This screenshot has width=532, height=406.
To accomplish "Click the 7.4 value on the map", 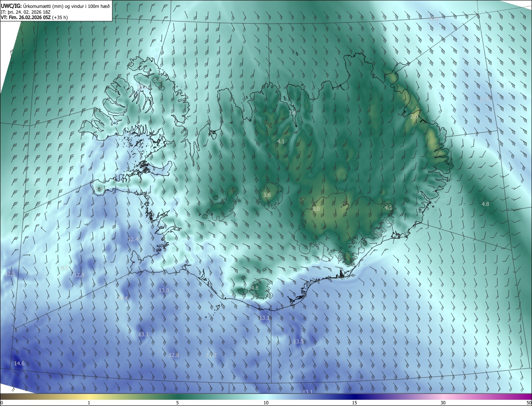I will [292, 113].
